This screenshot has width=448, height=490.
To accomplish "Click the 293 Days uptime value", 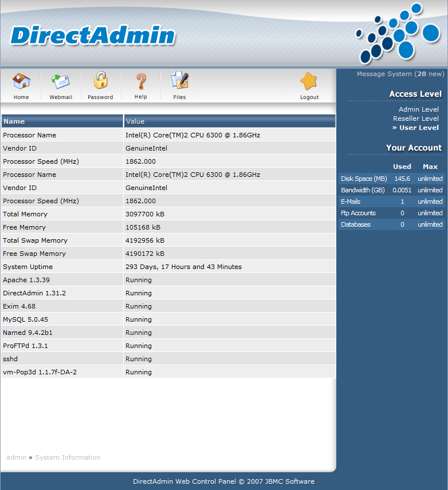I will 184,267.
